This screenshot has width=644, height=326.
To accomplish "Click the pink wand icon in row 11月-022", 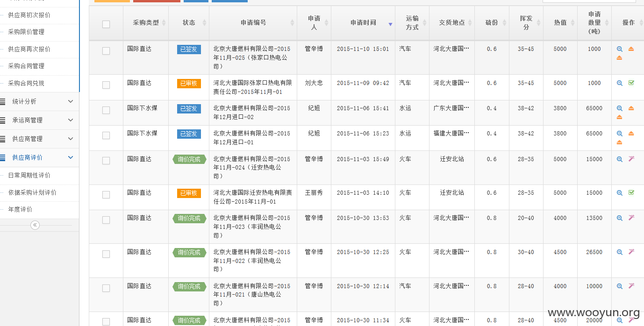I will point(631,252).
